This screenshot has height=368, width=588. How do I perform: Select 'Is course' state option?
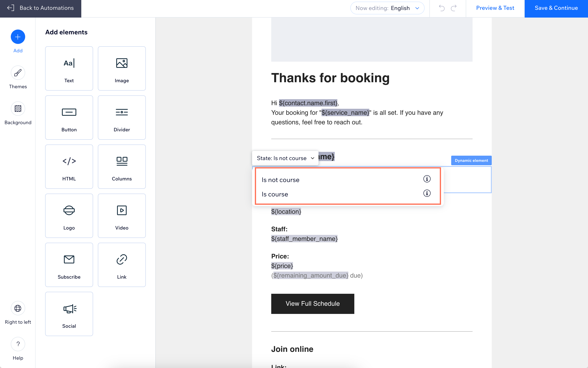pyautogui.click(x=275, y=194)
